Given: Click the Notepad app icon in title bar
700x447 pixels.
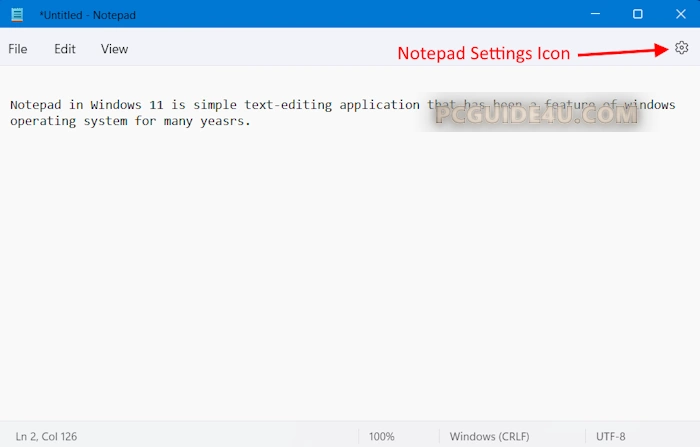Looking at the screenshot, I should [x=17, y=15].
